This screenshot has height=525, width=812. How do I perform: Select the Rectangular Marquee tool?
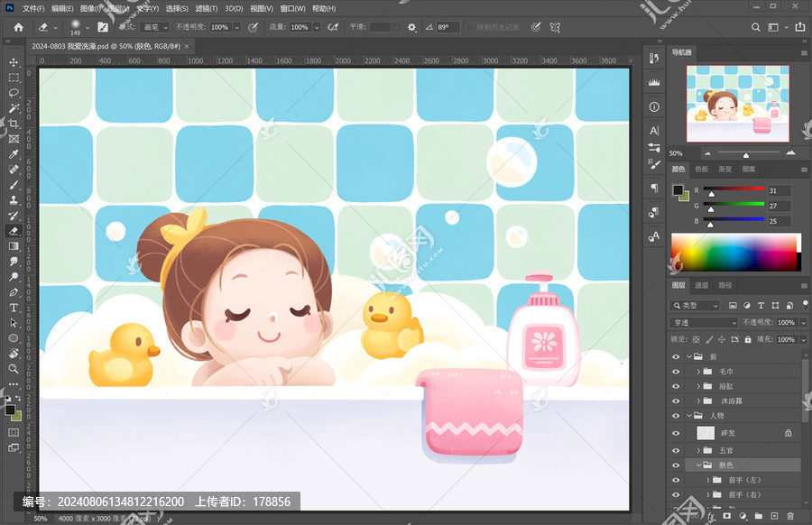[x=14, y=78]
